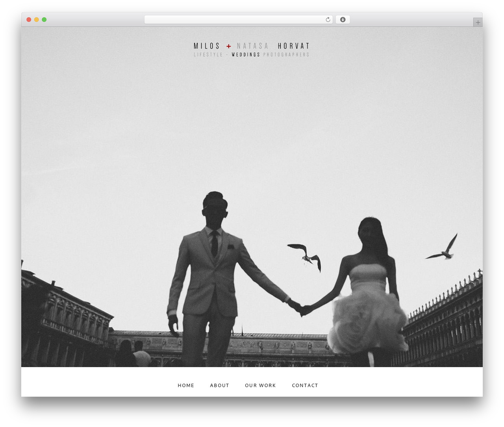The height and width of the screenshot is (427, 504).
Task: Go to the Home menu item
Action: 186,385
